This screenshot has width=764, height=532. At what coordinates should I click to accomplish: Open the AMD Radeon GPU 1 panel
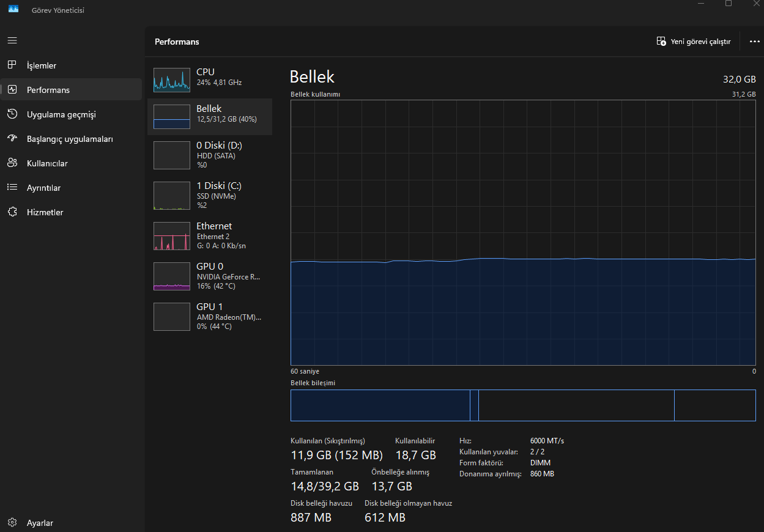tap(210, 316)
